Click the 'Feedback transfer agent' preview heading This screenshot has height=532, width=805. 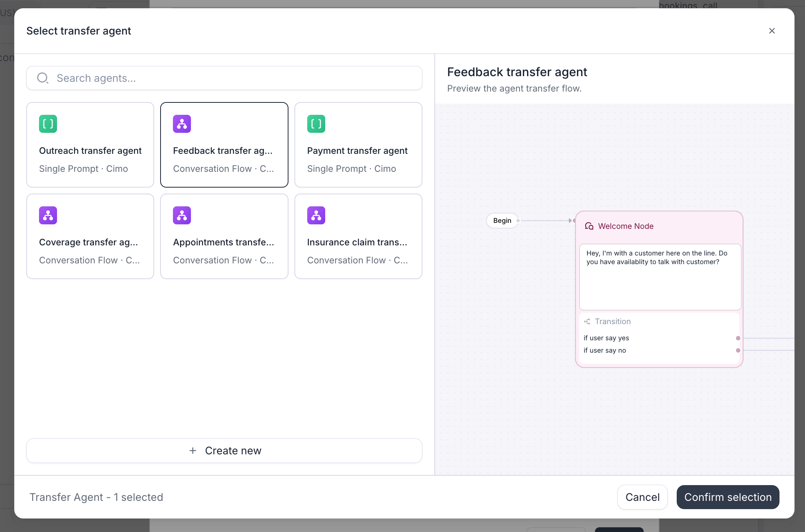517,72
